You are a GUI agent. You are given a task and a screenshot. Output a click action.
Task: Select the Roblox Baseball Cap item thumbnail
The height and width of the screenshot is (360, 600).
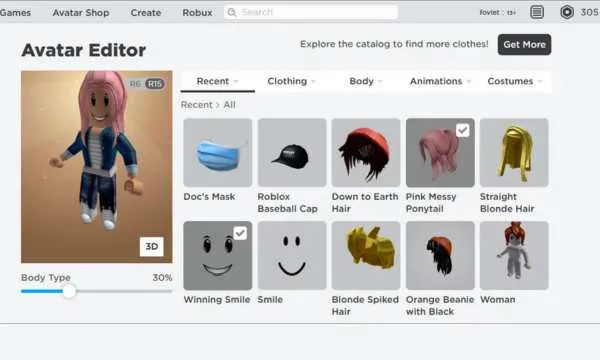coord(292,152)
